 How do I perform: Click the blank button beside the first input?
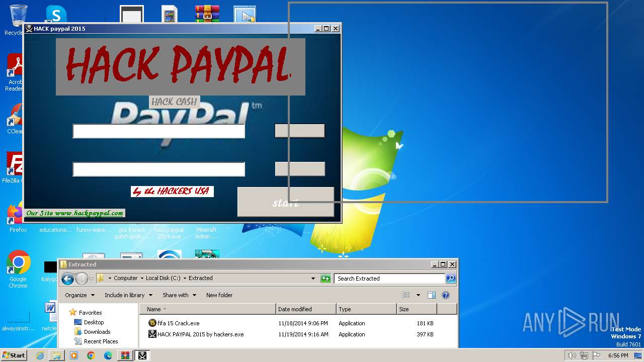point(300,131)
